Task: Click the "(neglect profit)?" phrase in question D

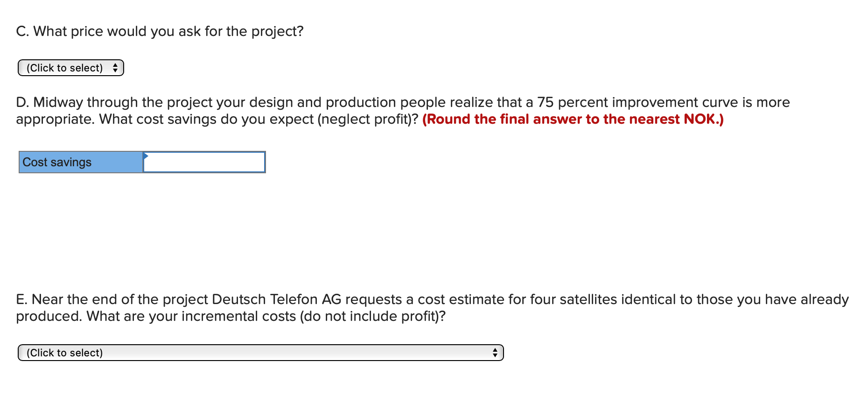Action: click(368, 119)
